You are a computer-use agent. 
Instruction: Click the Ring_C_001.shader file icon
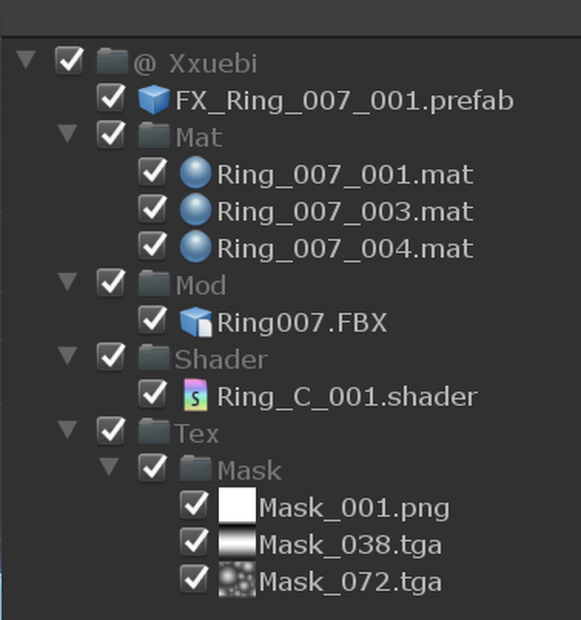(x=196, y=395)
